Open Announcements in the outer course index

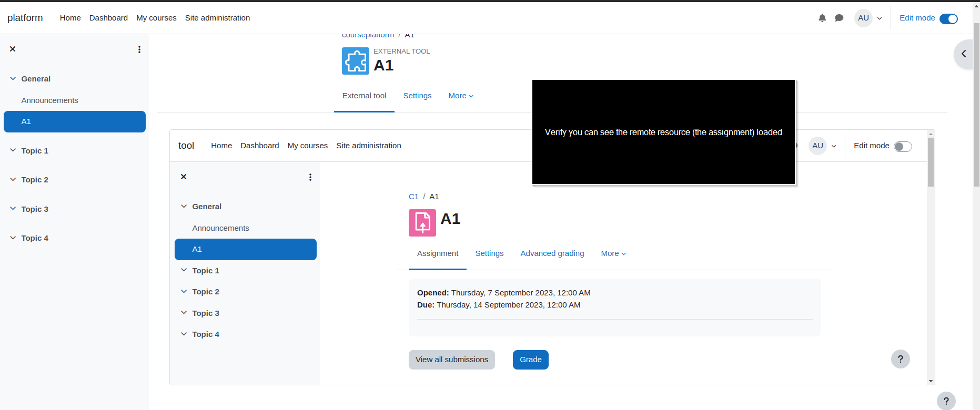(x=50, y=100)
